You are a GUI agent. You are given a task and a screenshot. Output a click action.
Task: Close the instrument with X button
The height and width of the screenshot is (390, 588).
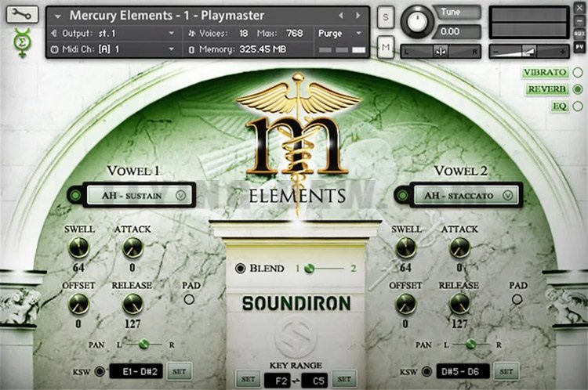[x=579, y=8]
